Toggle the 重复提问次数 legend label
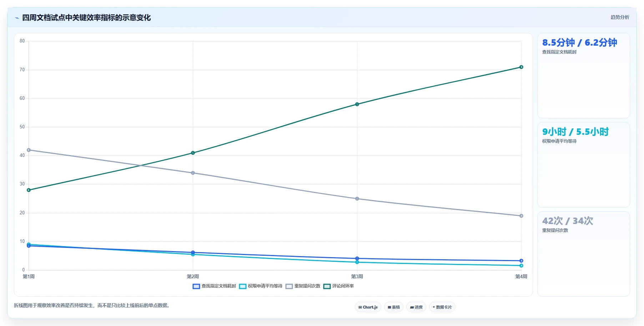 click(x=307, y=286)
